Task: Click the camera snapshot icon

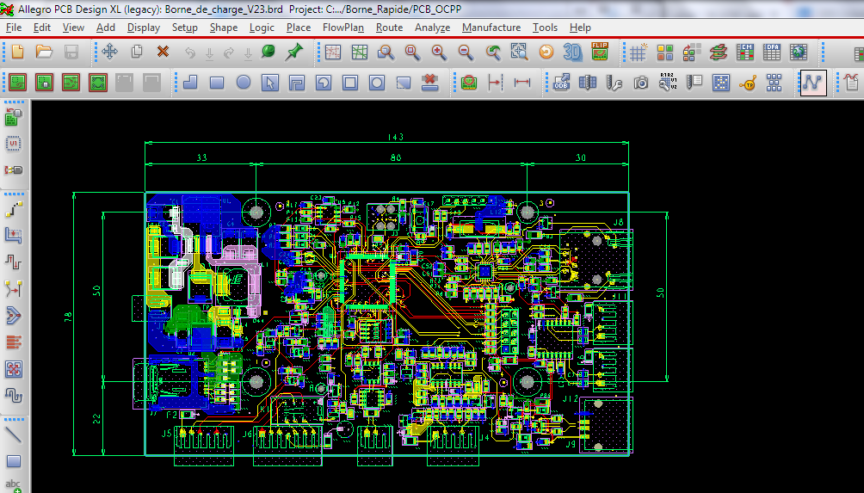Action: [x=641, y=83]
